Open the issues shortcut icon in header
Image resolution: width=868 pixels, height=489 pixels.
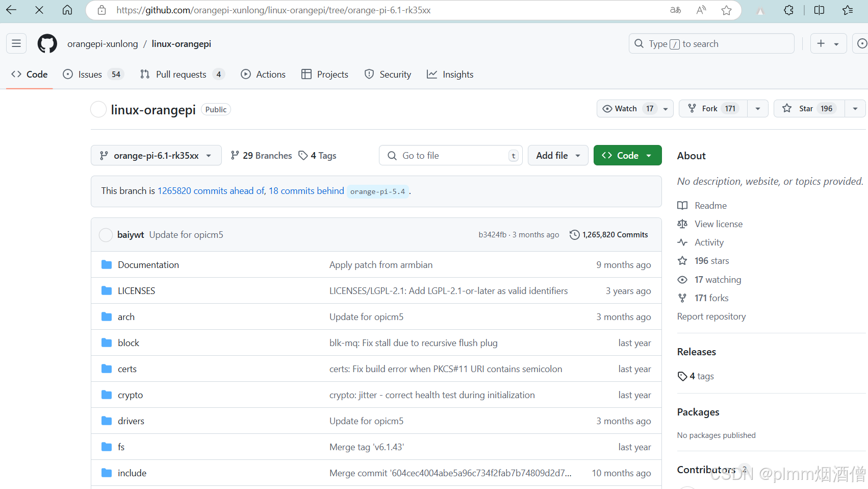pos(861,43)
